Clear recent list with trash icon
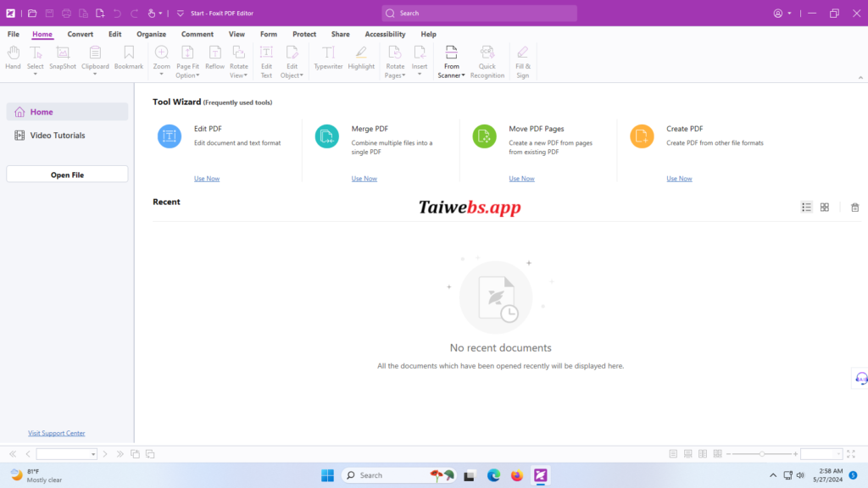The image size is (868, 488). click(854, 208)
